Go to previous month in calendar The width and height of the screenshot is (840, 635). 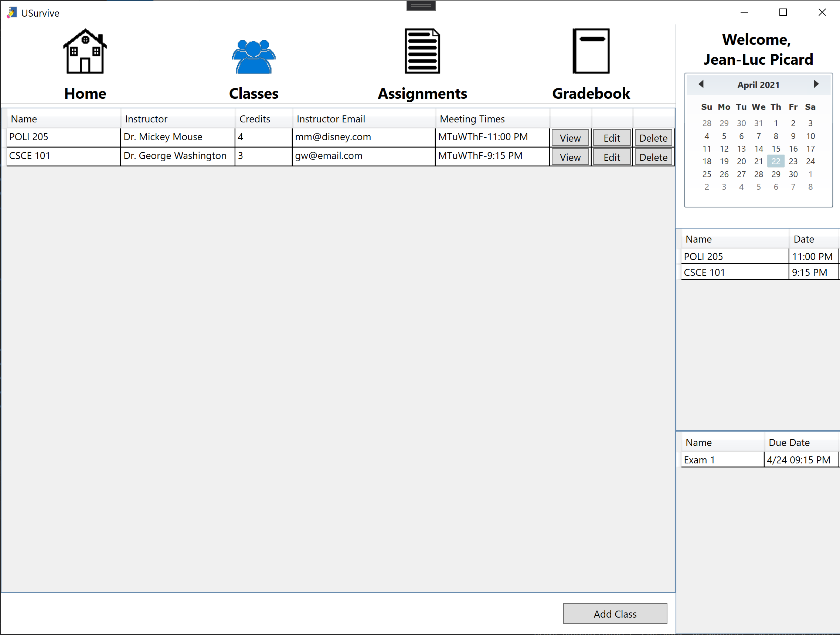[701, 84]
